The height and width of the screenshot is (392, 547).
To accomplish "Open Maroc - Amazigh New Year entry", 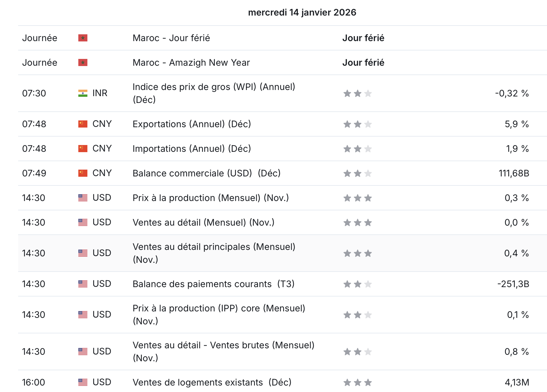I will (191, 62).
